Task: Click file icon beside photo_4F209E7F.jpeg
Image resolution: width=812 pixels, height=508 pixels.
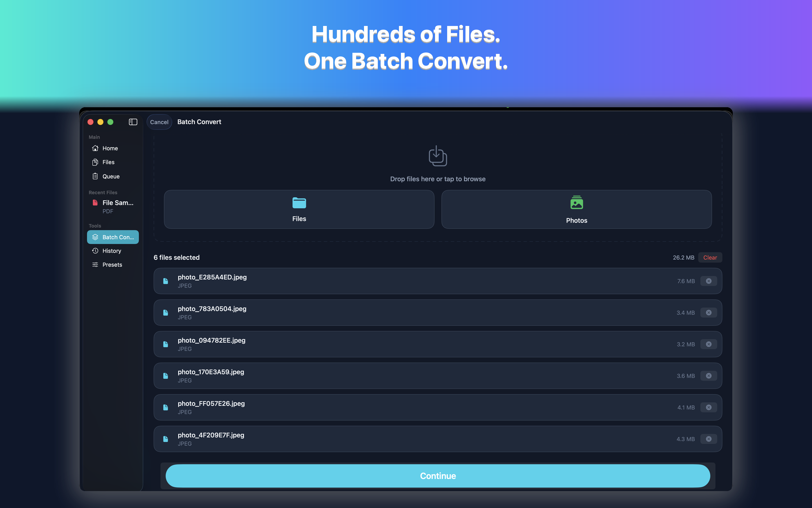Action: click(166, 439)
